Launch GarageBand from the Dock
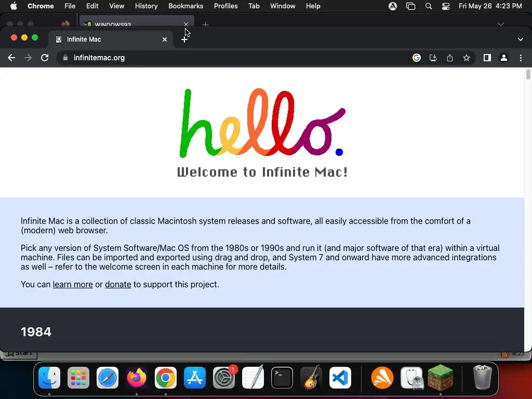Screen dimensions: 532x399 (311, 378)
